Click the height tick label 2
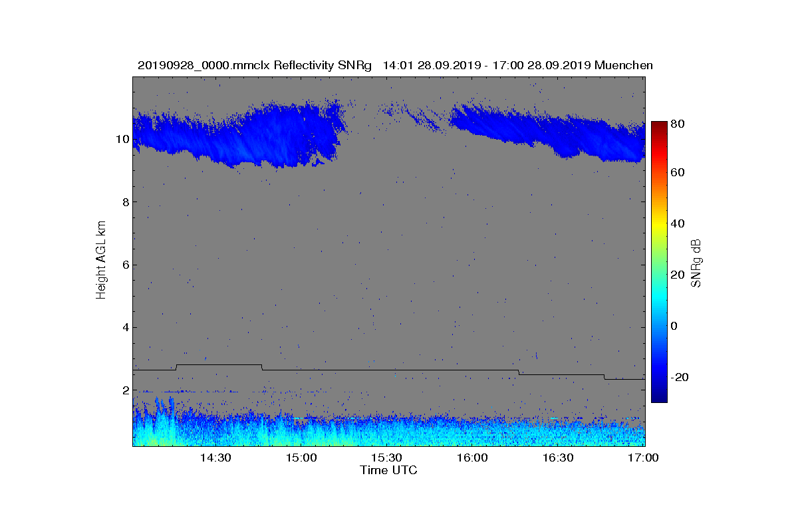This screenshot has width=798, height=532. point(125,390)
